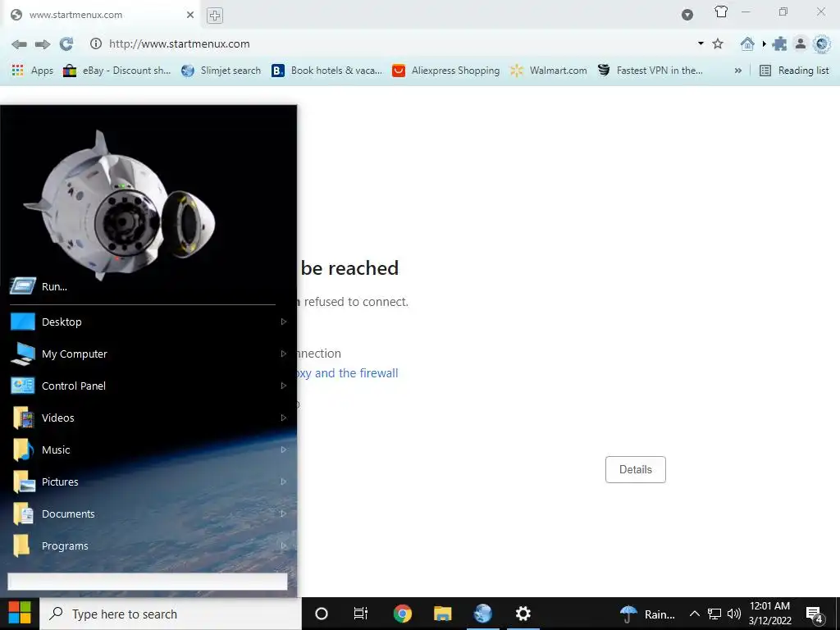Expand the Desktop submenu arrow
The width and height of the screenshot is (840, 630).
point(283,322)
